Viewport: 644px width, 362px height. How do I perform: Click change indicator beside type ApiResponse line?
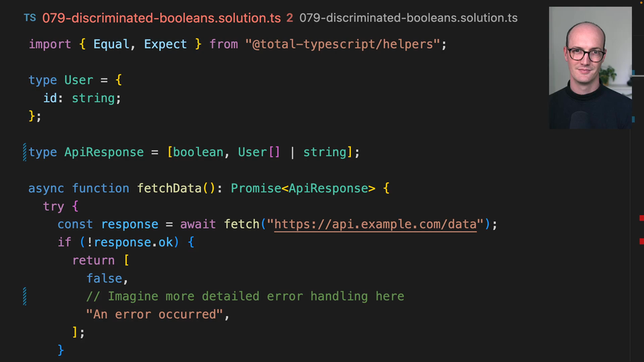click(x=25, y=152)
